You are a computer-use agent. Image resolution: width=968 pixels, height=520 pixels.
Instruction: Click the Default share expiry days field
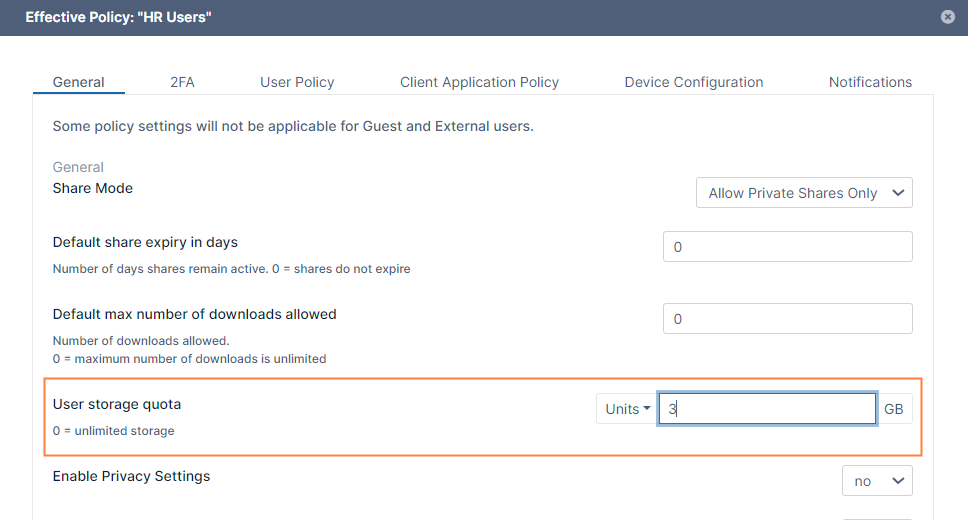click(x=787, y=247)
